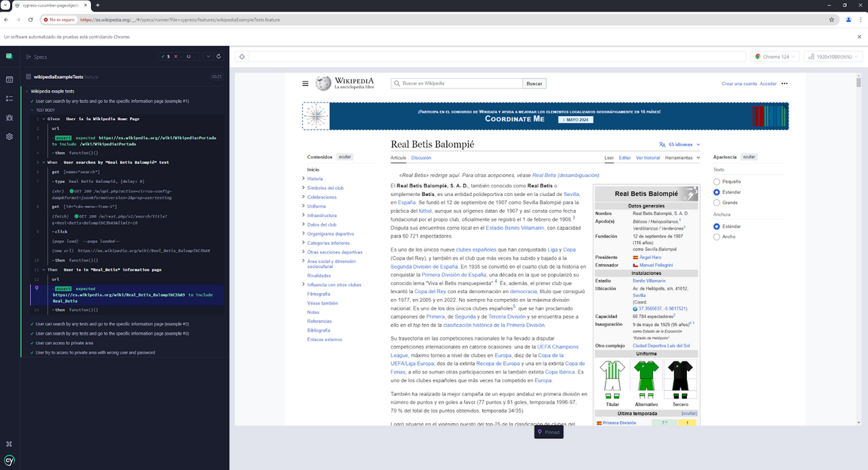Click the Cypress logo at bottom left
Screen dimensions: 868x470
(9, 461)
